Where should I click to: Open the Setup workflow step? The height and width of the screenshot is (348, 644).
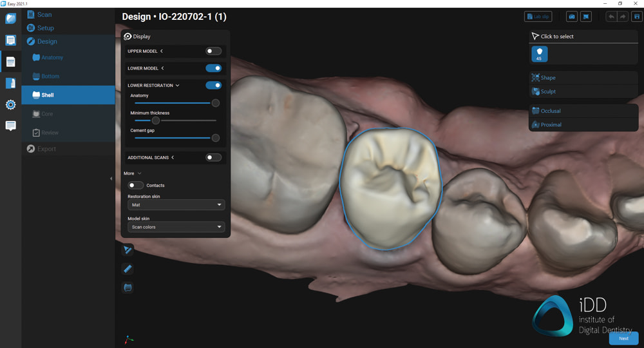click(45, 28)
